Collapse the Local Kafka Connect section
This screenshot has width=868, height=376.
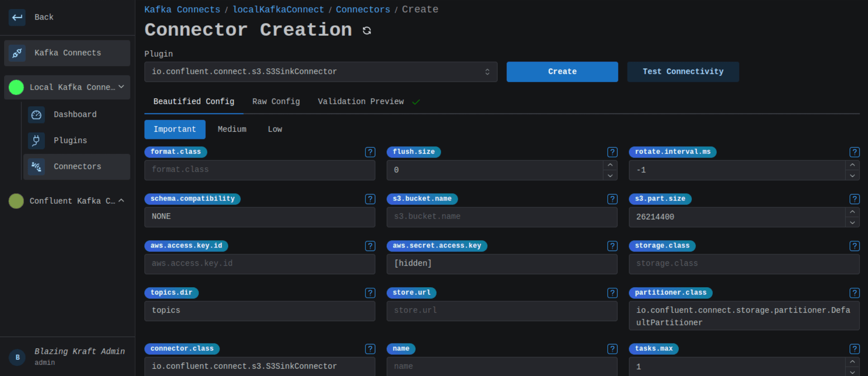[x=121, y=87]
